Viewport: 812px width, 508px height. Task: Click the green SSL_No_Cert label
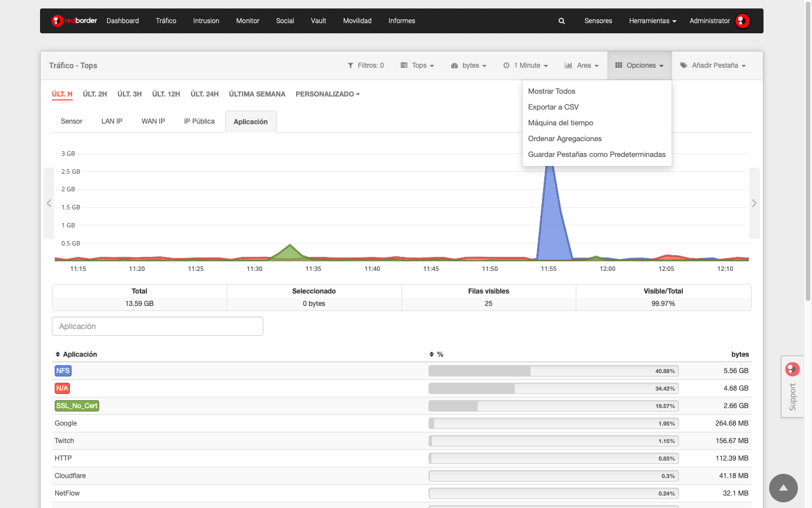point(77,406)
